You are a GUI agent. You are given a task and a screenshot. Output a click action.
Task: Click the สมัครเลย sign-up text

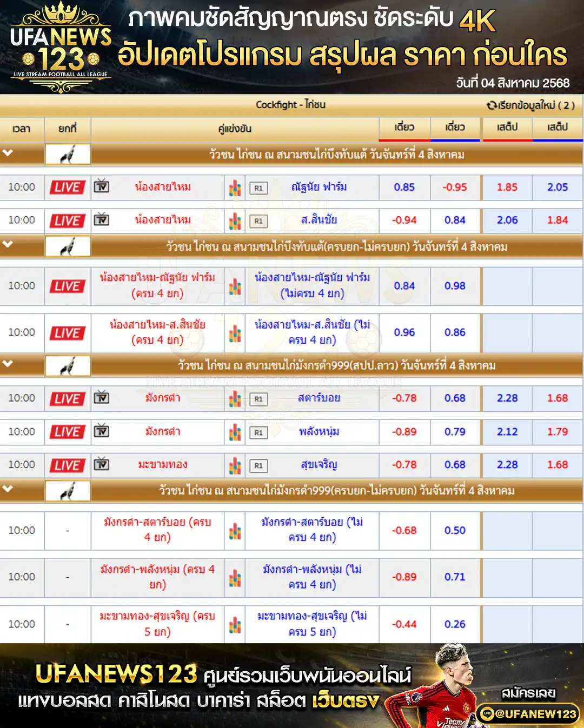coord(528,693)
